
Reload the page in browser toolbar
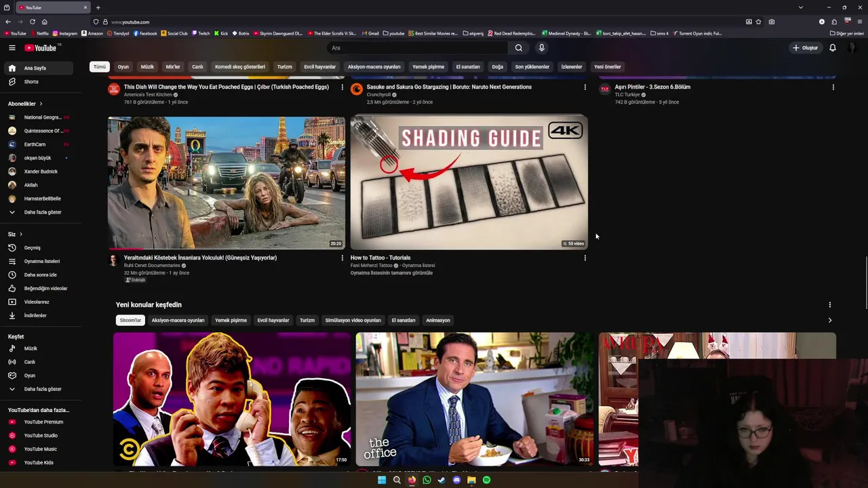[32, 22]
